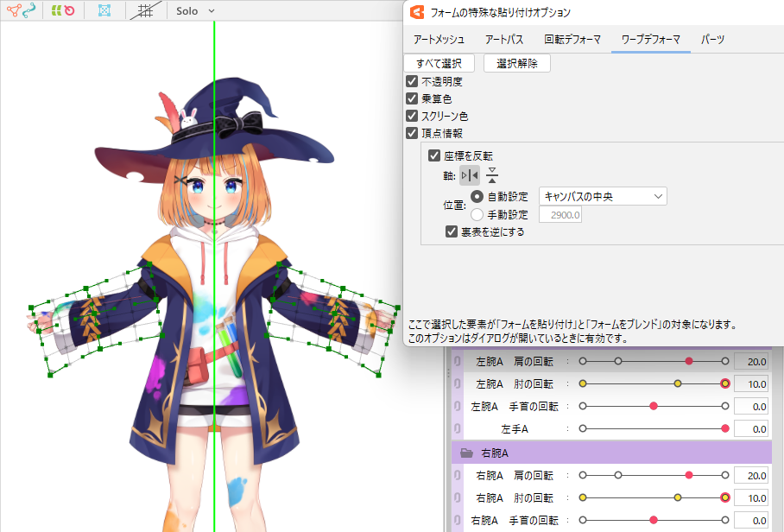Collapse the 右腕A parameter group folder
784x532 pixels.
click(x=466, y=453)
